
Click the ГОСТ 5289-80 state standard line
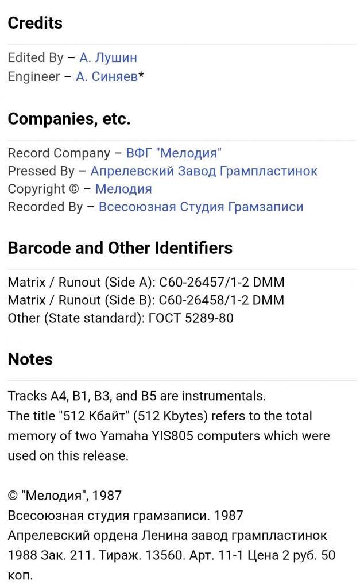[121, 318]
